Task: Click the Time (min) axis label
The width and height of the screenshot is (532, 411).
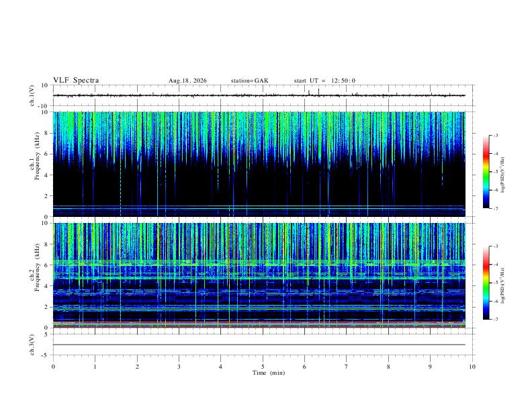Action: pyautogui.click(x=269, y=373)
